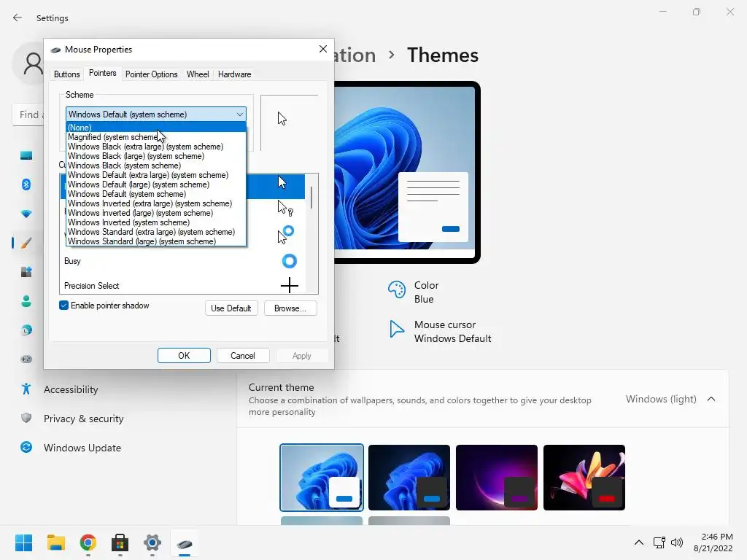Open the System sidebar icon in Settings

point(26,155)
